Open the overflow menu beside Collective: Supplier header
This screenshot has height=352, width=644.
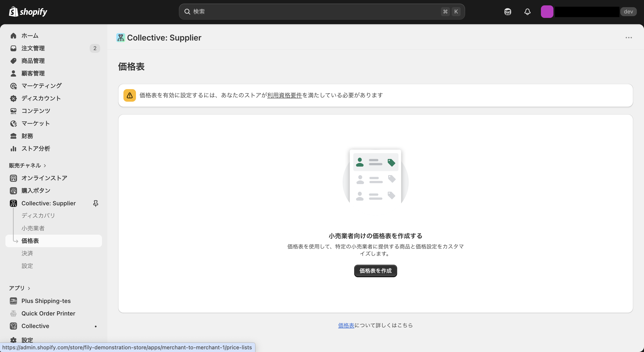pyautogui.click(x=629, y=38)
